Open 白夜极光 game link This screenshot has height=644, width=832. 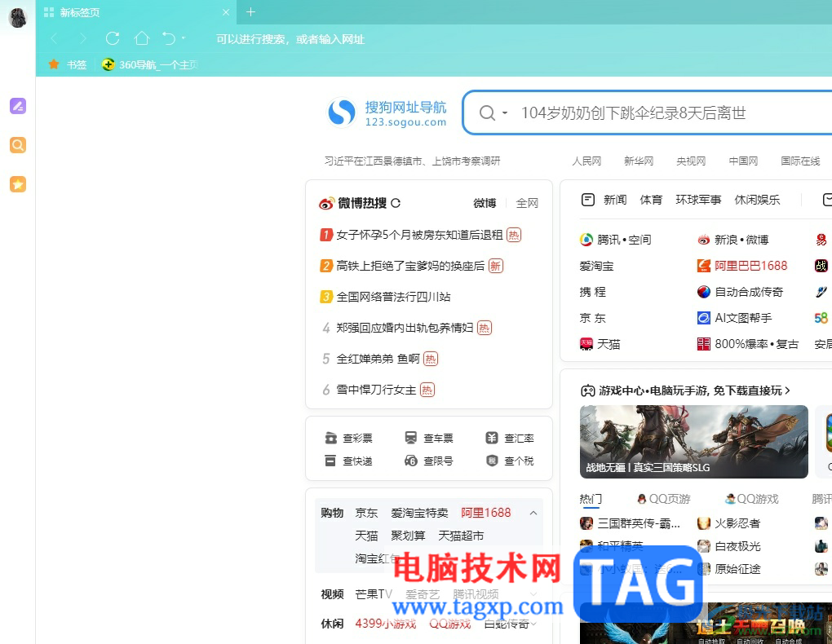[729, 546]
